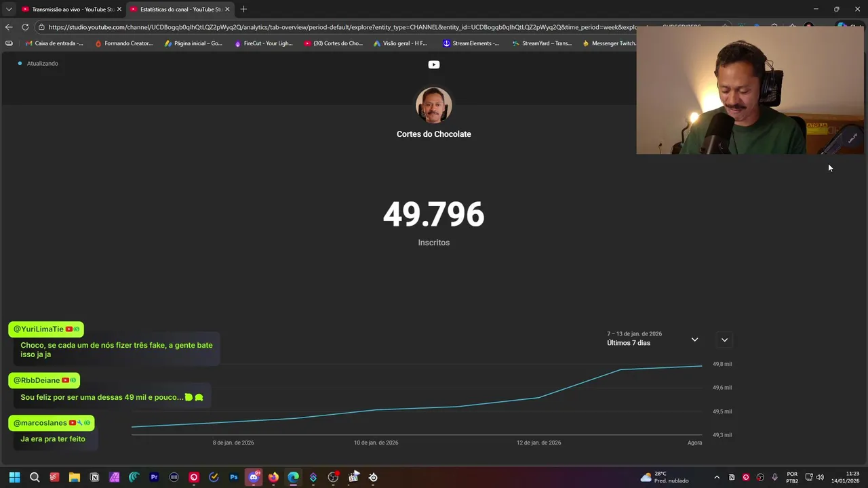Image resolution: width=868 pixels, height=488 pixels.
Task: Show hidden system tray icons
Action: click(x=717, y=477)
